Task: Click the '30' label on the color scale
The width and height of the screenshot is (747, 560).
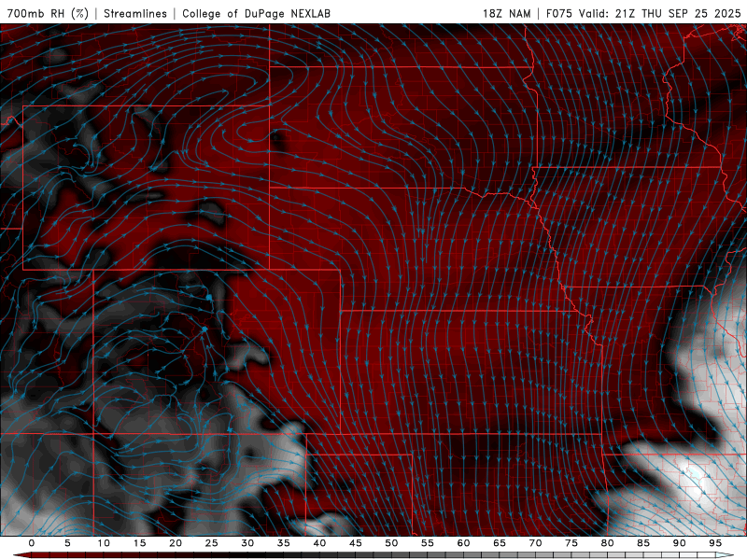Action: coord(247,543)
